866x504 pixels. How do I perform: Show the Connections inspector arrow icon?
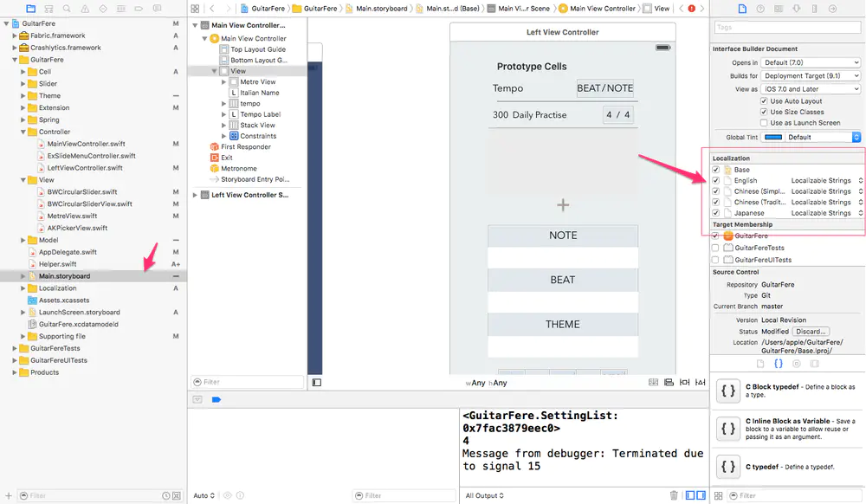pos(833,9)
